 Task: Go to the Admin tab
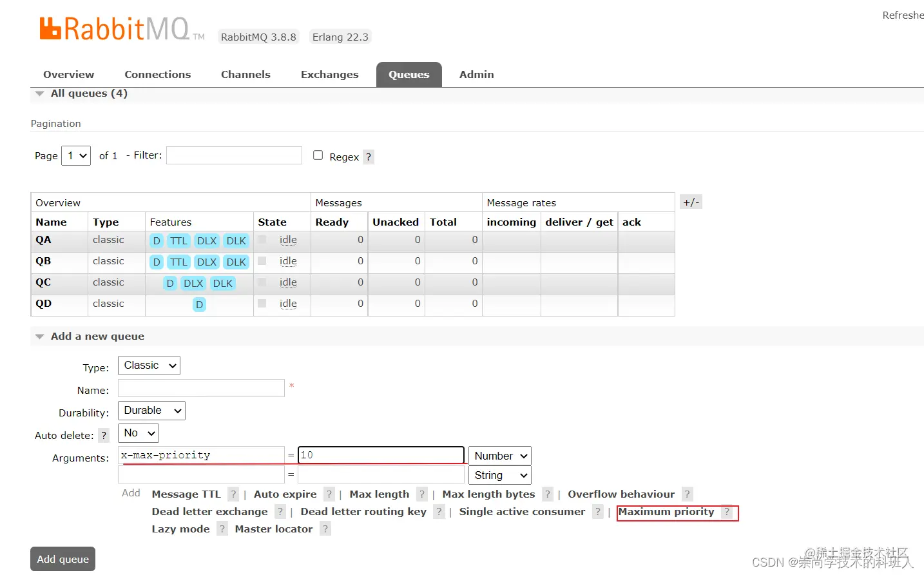477,75
